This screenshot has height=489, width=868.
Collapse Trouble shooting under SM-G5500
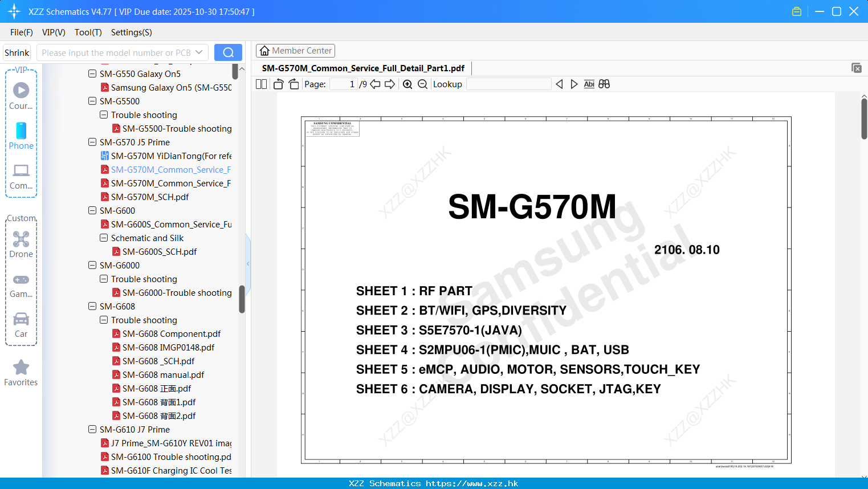click(x=104, y=115)
